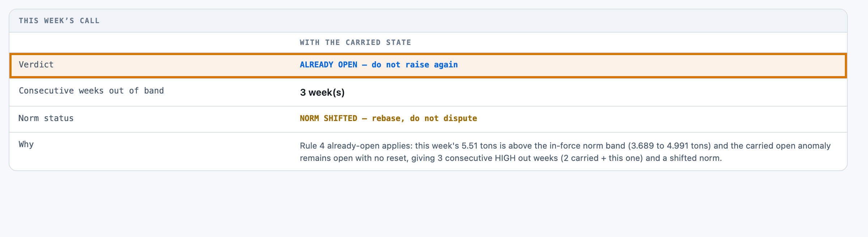Click the "do not raise again" phrase
The width and height of the screenshot is (868, 237).
point(414,65)
